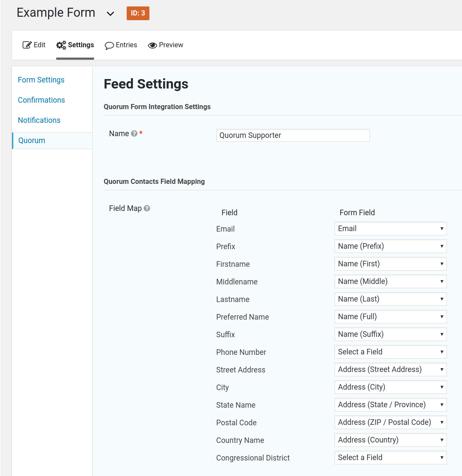Viewport: 462px width, 476px height.
Task: Click the Suffix field label
Action: coord(225,335)
